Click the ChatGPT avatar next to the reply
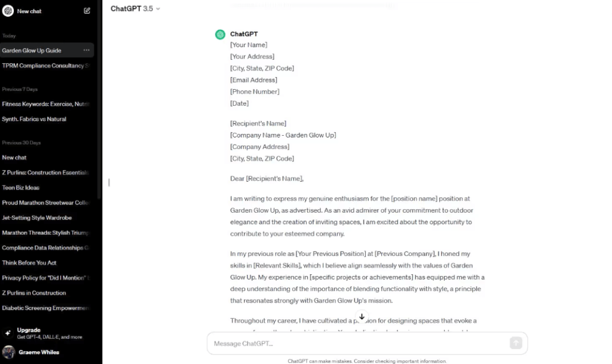612x364 pixels. (220, 34)
